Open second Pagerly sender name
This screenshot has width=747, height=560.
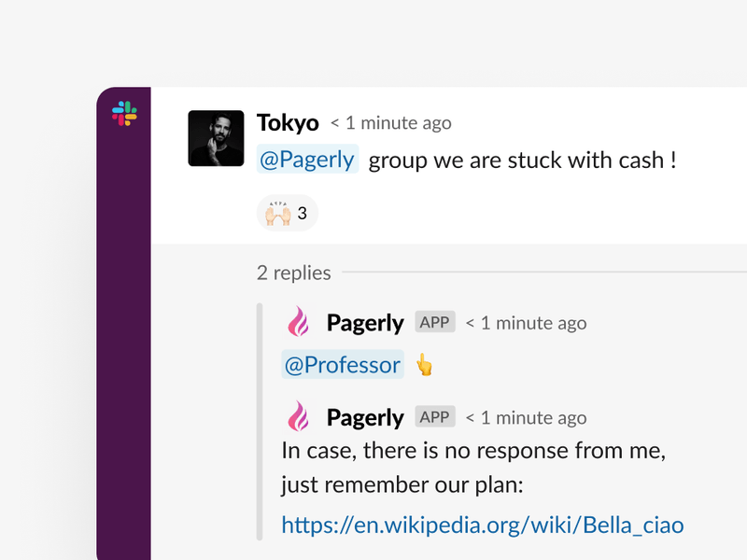pyautogui.click(x=365, y=418)
